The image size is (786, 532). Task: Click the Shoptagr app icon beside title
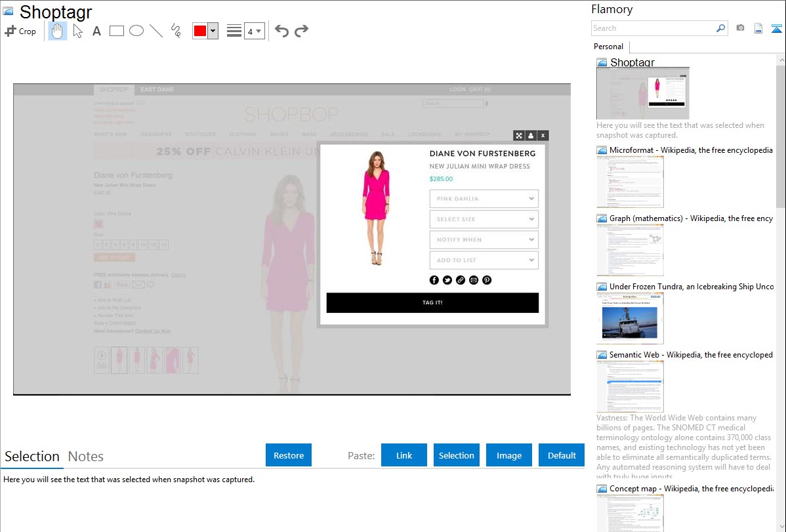coord(8,11)
